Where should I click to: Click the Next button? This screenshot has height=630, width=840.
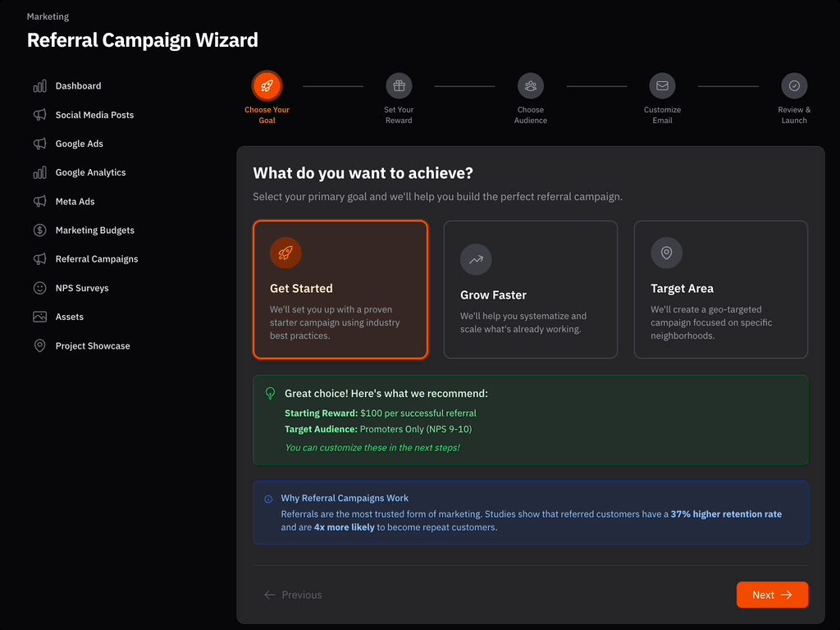click(x=772, y=595)
